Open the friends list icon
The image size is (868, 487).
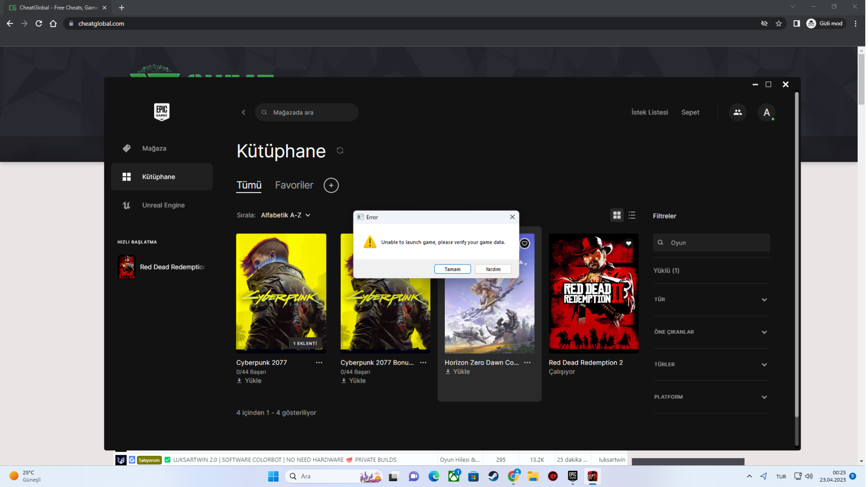pyautogui.click(x=737, y=113)
